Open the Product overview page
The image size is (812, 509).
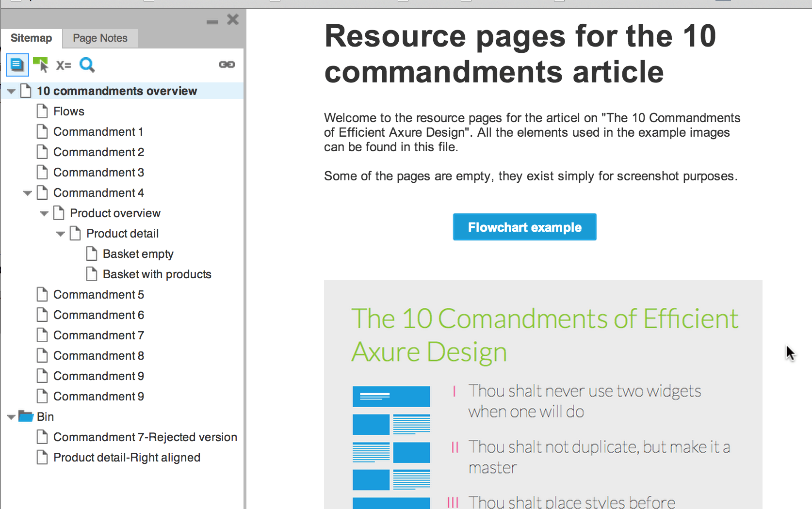[x=115, y=213]
